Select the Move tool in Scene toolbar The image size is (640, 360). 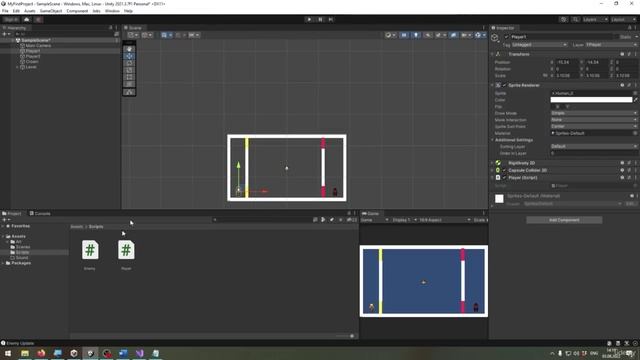click(129, 56)
